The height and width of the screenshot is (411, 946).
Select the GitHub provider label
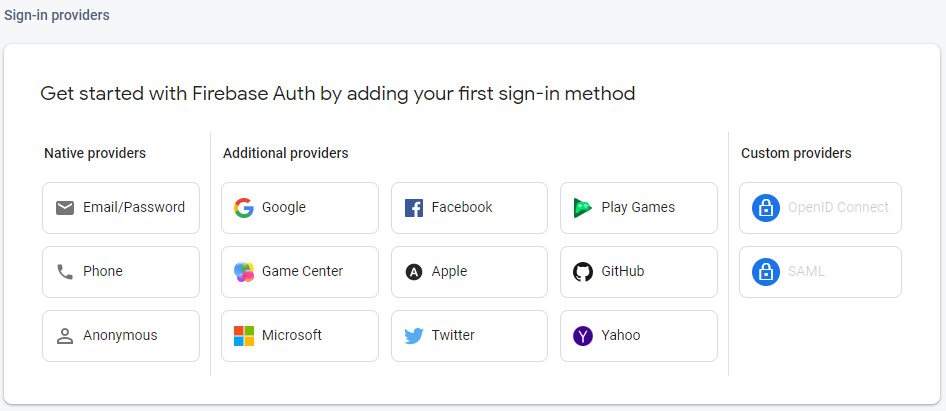point(622,272)
